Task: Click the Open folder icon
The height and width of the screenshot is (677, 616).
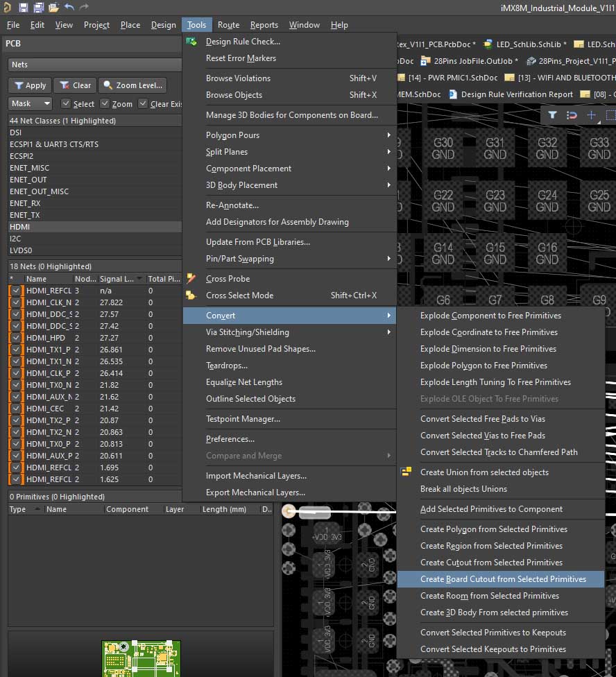Action: (53, 8)
